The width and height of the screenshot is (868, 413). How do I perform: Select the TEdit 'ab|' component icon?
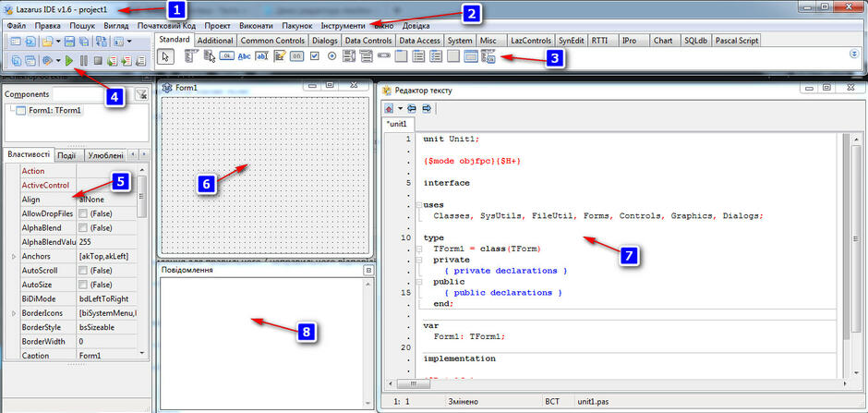[x=262, y=56]
